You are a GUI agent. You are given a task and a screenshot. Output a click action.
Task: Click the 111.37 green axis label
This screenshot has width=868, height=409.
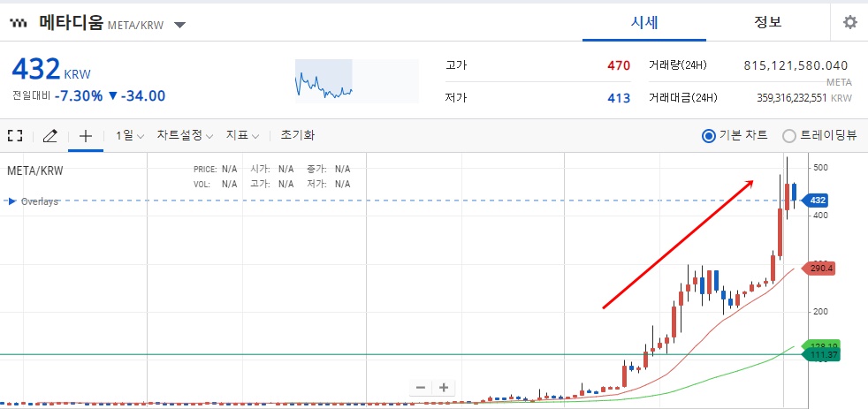coord(820,354)
